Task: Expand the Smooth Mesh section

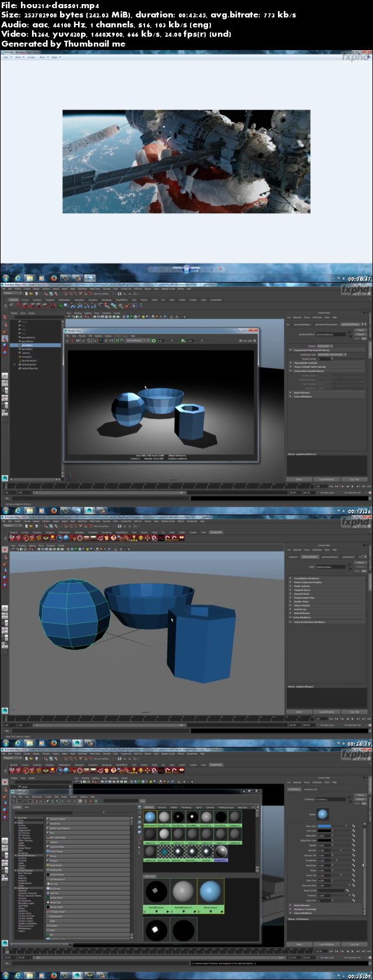Action: (327, 594)
